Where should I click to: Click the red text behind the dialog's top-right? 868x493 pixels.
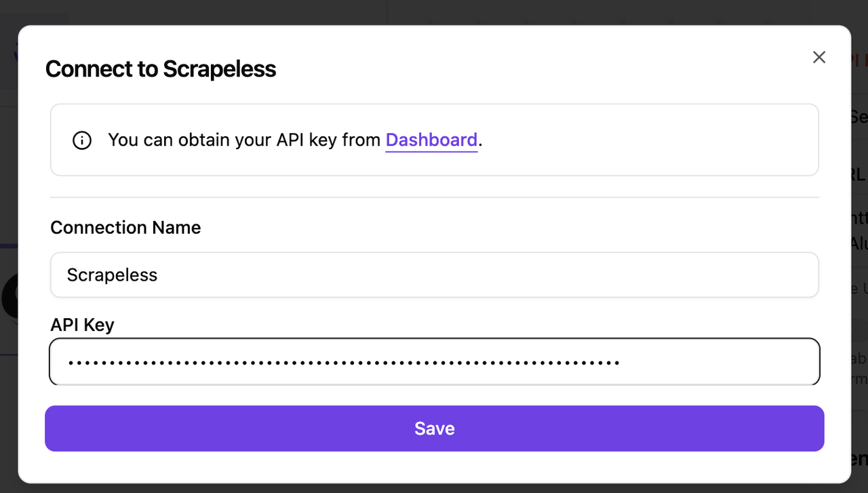859,60
